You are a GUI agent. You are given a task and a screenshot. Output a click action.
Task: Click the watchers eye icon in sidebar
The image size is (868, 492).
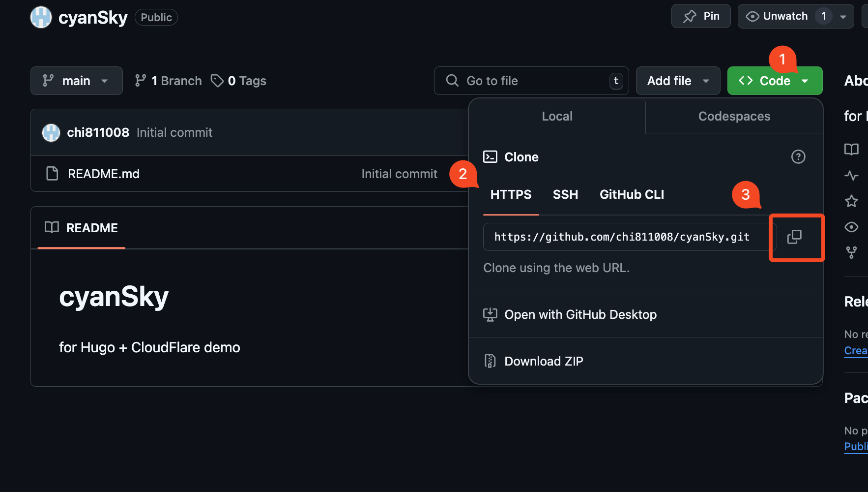[851, 227]
